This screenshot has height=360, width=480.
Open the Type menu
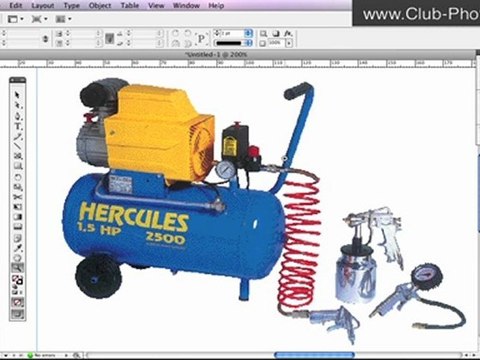[x=71, y=6]
